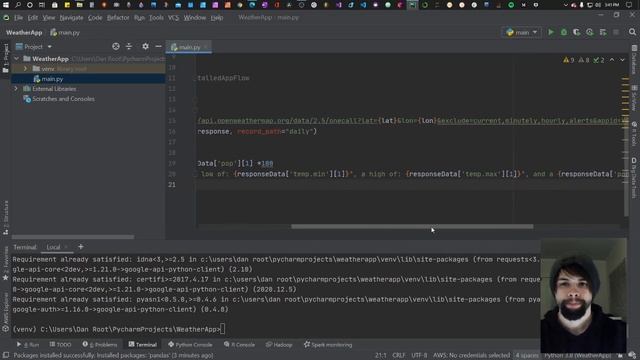Open Python interpreter selector in status bar
Viewport: 640px width, 360px height.
coord(577,356)
